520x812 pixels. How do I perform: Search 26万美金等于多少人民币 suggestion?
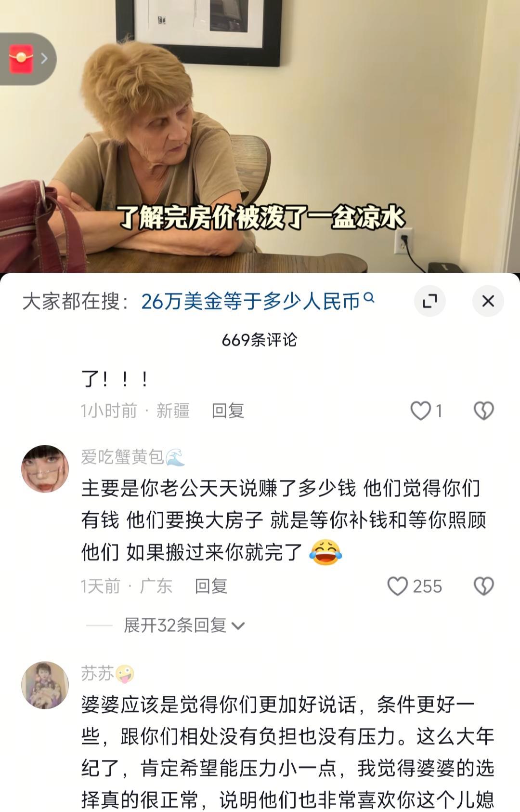coord(250,302)
